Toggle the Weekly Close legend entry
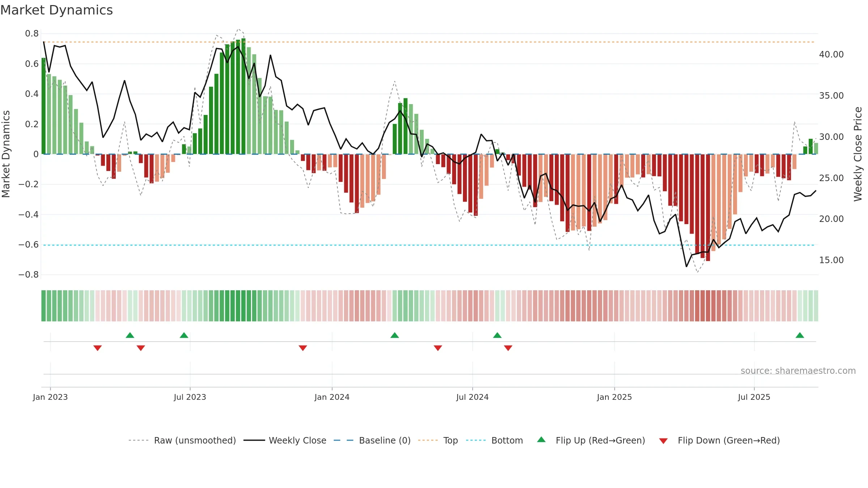This screenshot has height=488, width=868. tap(285, 440)
